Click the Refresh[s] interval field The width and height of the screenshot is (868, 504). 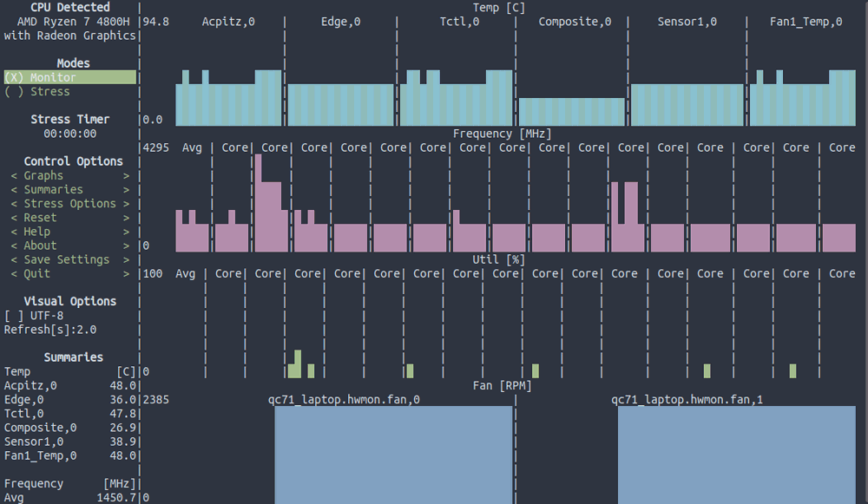point(50,330)
